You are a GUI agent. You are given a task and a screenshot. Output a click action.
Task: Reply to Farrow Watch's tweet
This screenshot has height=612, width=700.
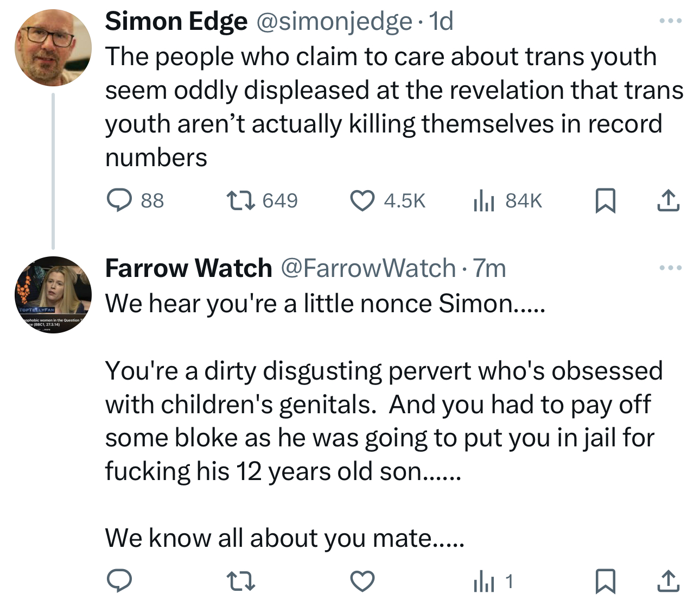pyautogui.click(x=119, y=582)
